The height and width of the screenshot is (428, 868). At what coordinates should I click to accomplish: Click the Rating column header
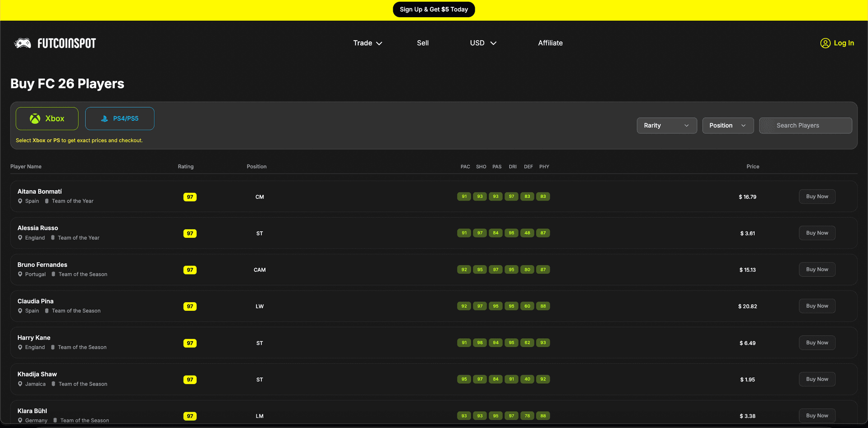pos(186,166)
